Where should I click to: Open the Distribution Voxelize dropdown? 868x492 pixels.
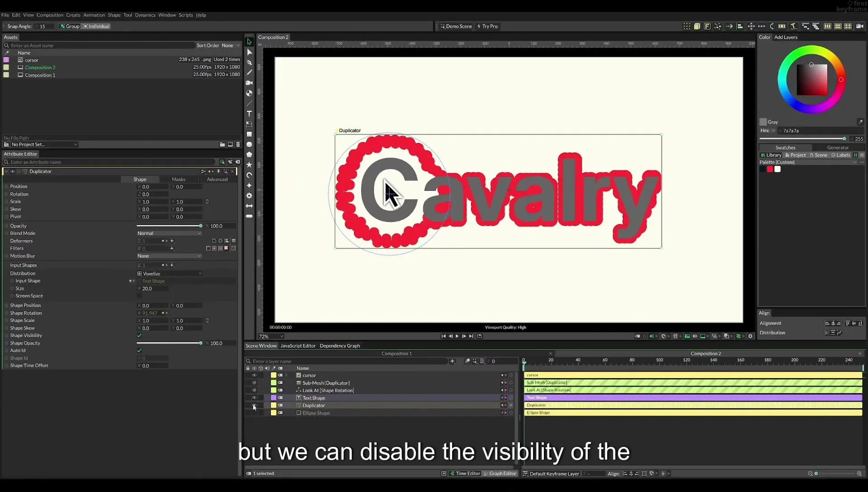(170, 274)
